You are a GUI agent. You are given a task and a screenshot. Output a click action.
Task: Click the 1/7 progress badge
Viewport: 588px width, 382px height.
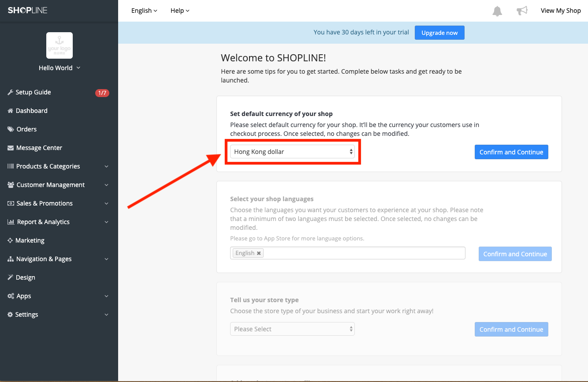(x=102, y=93)
